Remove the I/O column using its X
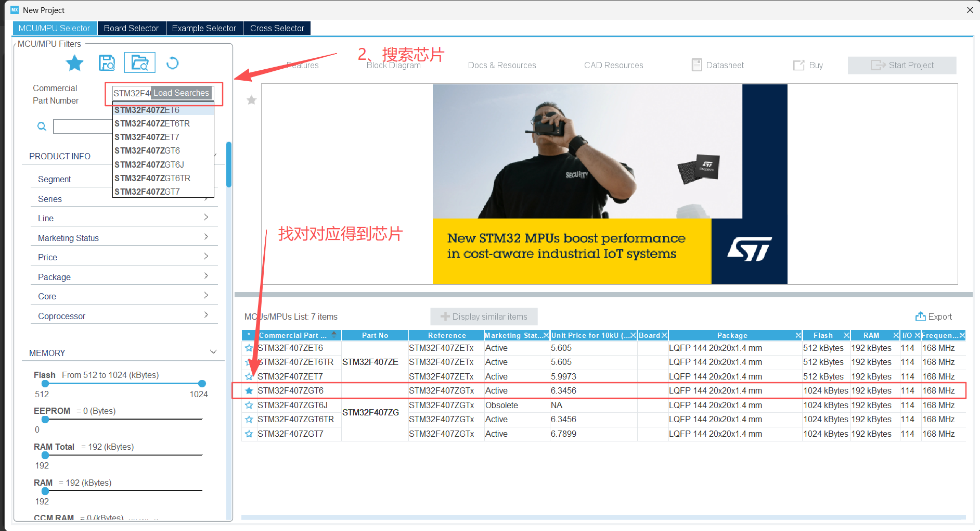The height and width of the screenshot is (531, 980). [918, 335]
